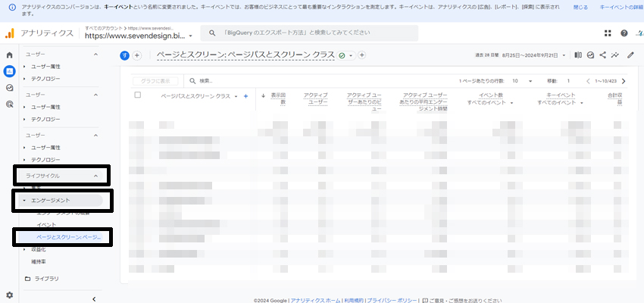Image resolution: width=644 pixels, height=303 pixels.
Task: Add a secondary dimension with the blue plus
Action: click(246, 96)
